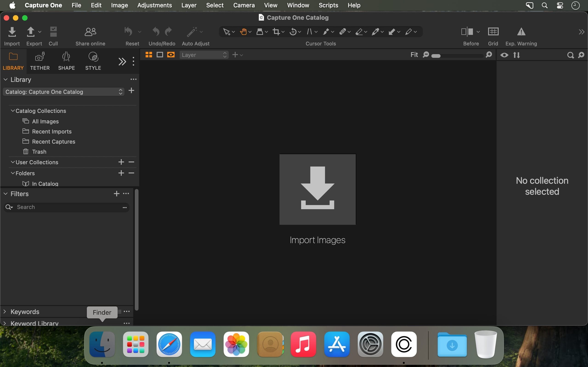588x367 pixels.
Task: Select the Pan hand cursor tool
Action: pyautogui.click(x=243, y=32)
